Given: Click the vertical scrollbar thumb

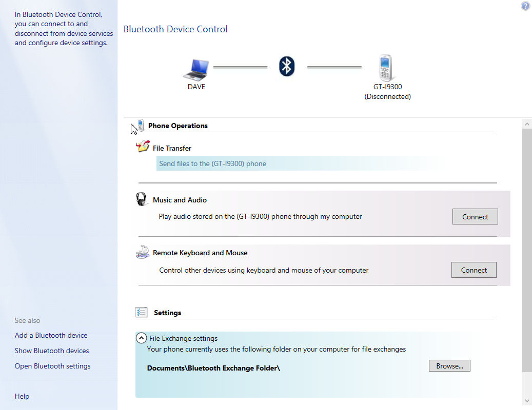Looking at the screenshot, I should tap(527, 250).
